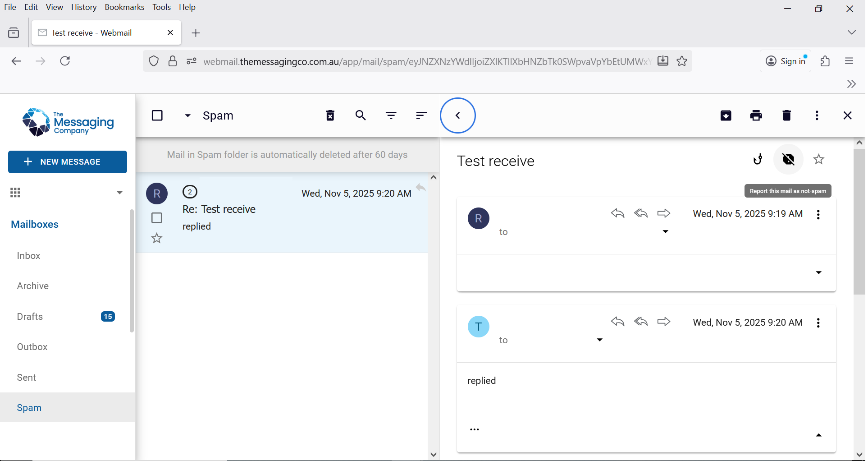Bookmark this page with the star icon
868x461 pixels.
tap(682, 61)
